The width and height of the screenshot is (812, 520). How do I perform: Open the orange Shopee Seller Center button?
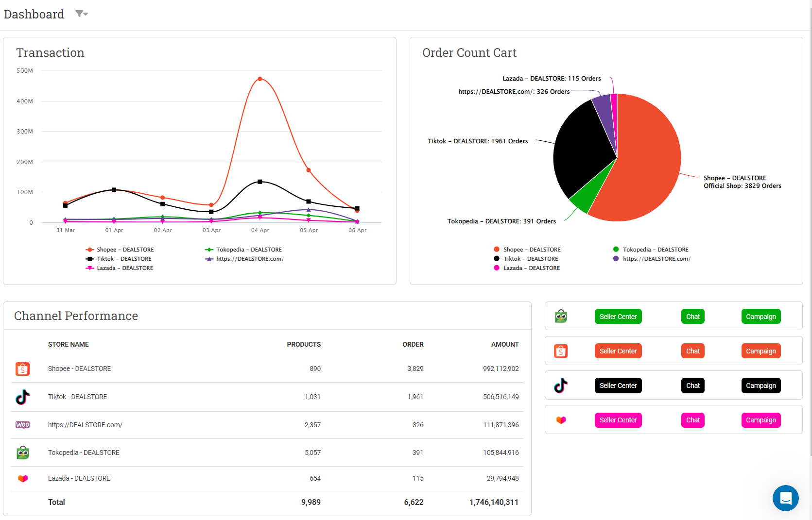(618, 351)
